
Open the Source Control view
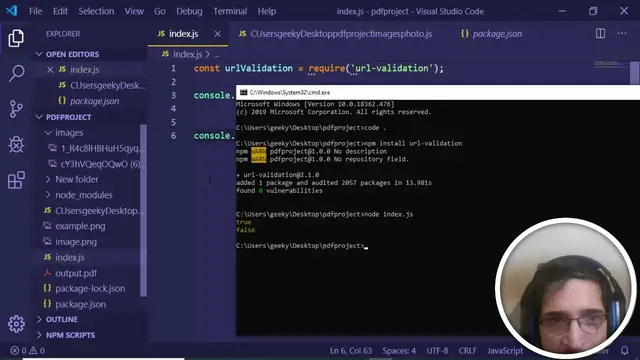click(16, 109)
